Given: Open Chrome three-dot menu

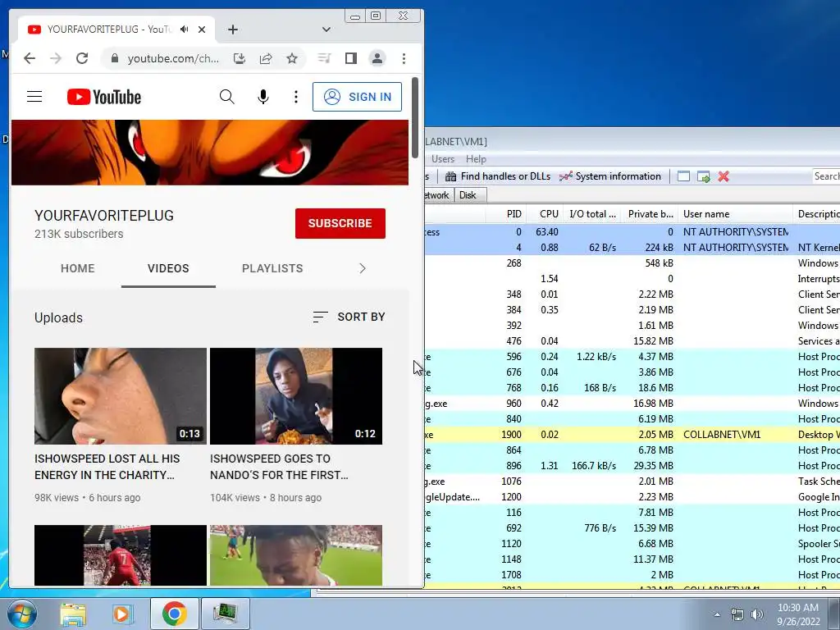Looking at the screenshot, I should pyautogui.click(x=404, y=58).
